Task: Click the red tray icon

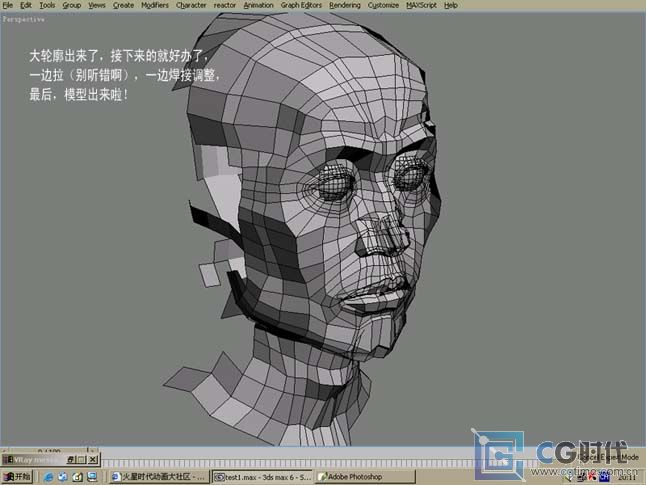Action: click(x=592, y=477)
